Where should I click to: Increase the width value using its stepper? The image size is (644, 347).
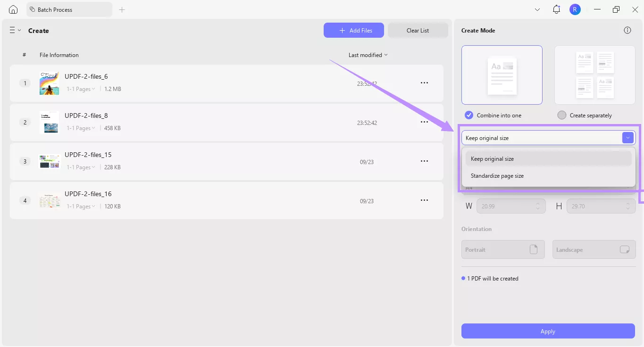pyautogui.click(x=538, y=204)
